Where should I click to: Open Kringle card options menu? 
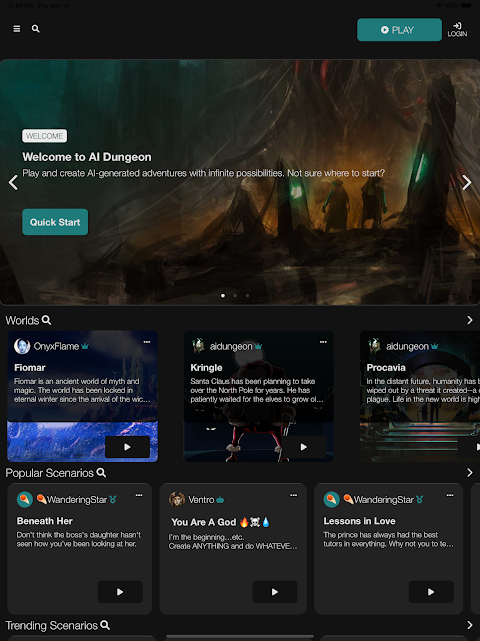pos(323,342)
